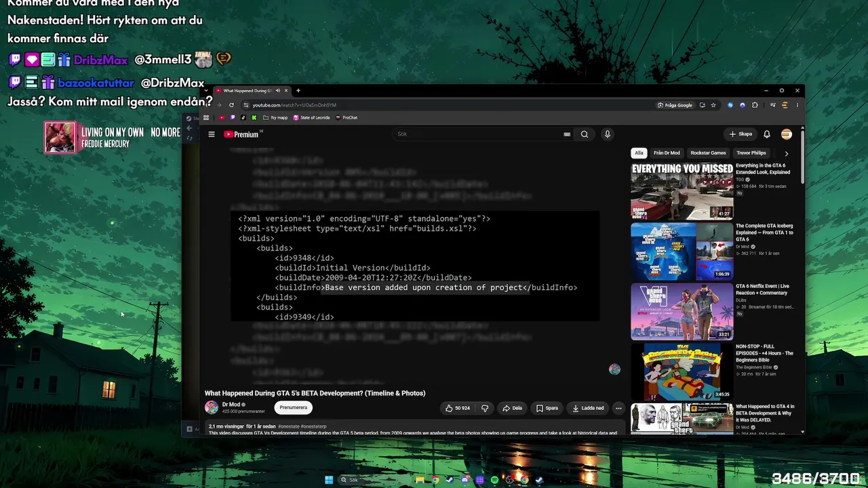
Task: Open the YouTube hamburger guide menu
Action: (x=212, y=134)
